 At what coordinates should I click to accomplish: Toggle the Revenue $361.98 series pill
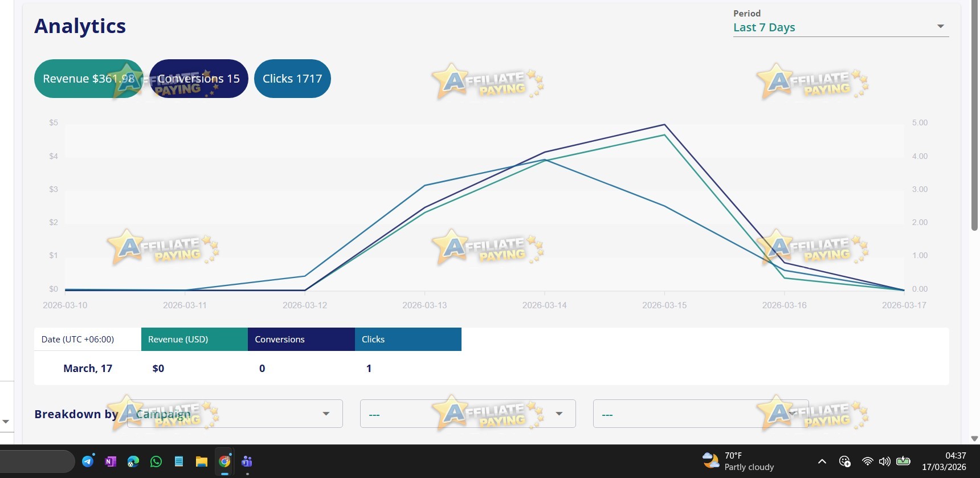(x=89, y=79)
